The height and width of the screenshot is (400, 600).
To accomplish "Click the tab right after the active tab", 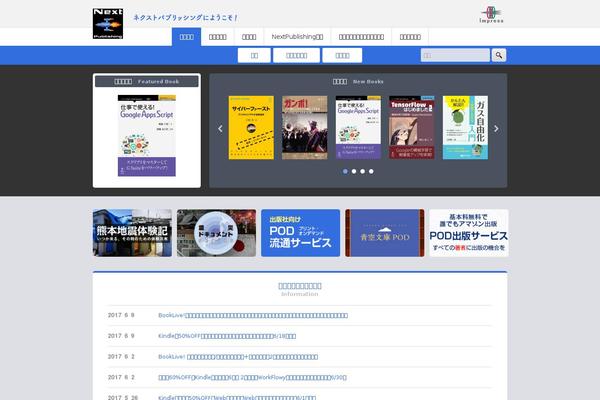I will coord(218,37).
